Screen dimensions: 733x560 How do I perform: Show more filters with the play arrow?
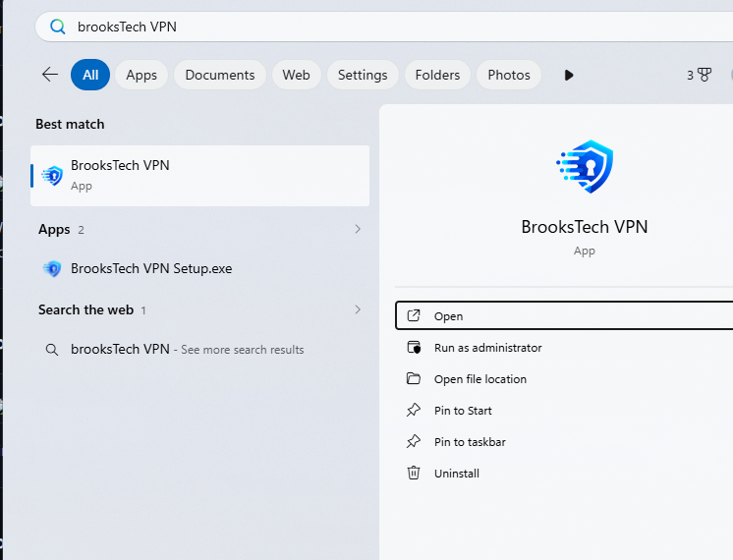[569, 75]
